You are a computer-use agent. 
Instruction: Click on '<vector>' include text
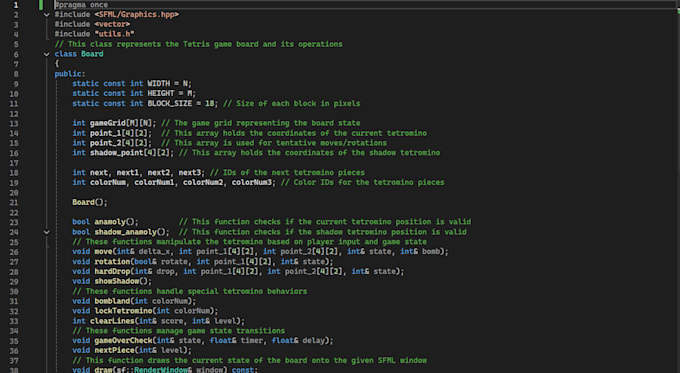click(112, 24)
